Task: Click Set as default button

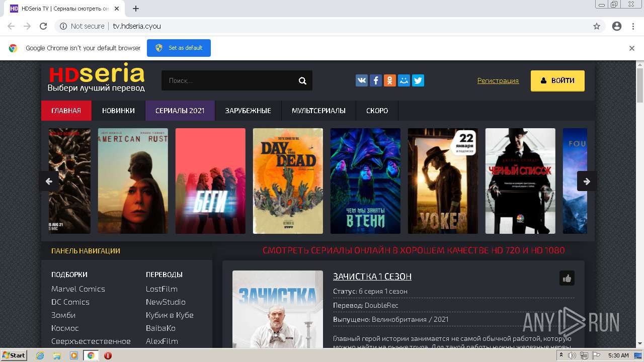Action: [x=179, y=48]
